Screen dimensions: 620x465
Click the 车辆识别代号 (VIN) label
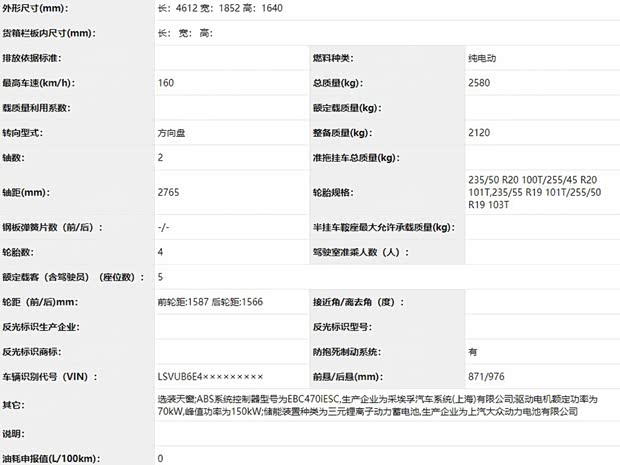click(50, 377)
